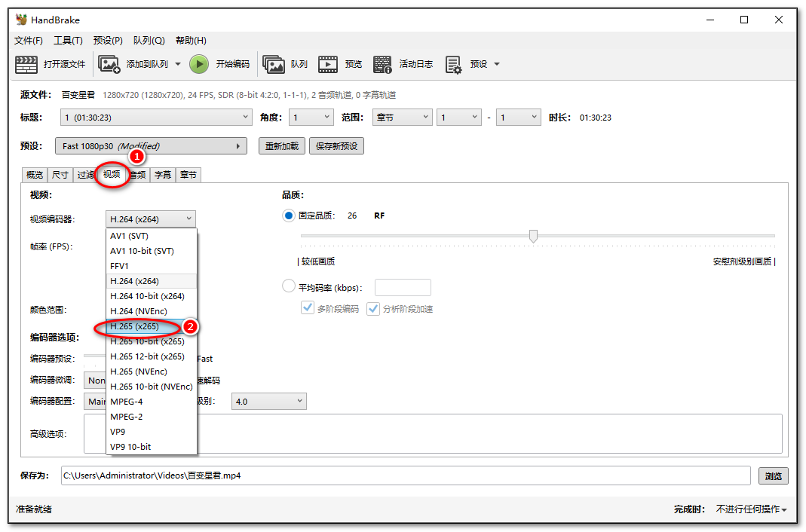
Task: Choose H.265 (NVEnc) encoder
Action: 151,371
